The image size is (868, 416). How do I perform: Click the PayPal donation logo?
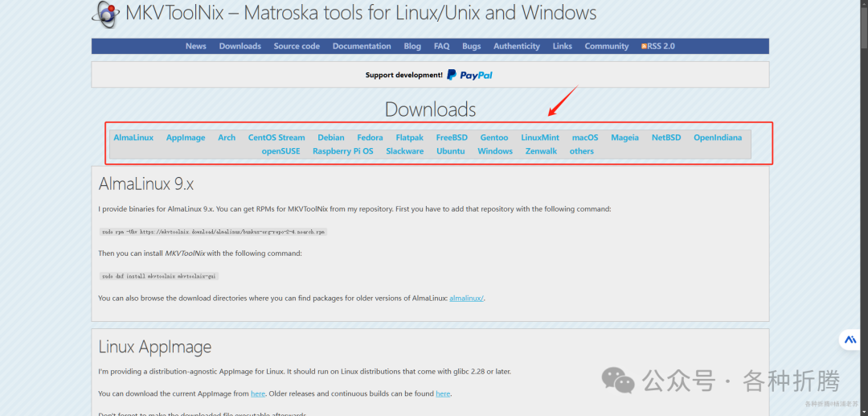click(469, 75)
